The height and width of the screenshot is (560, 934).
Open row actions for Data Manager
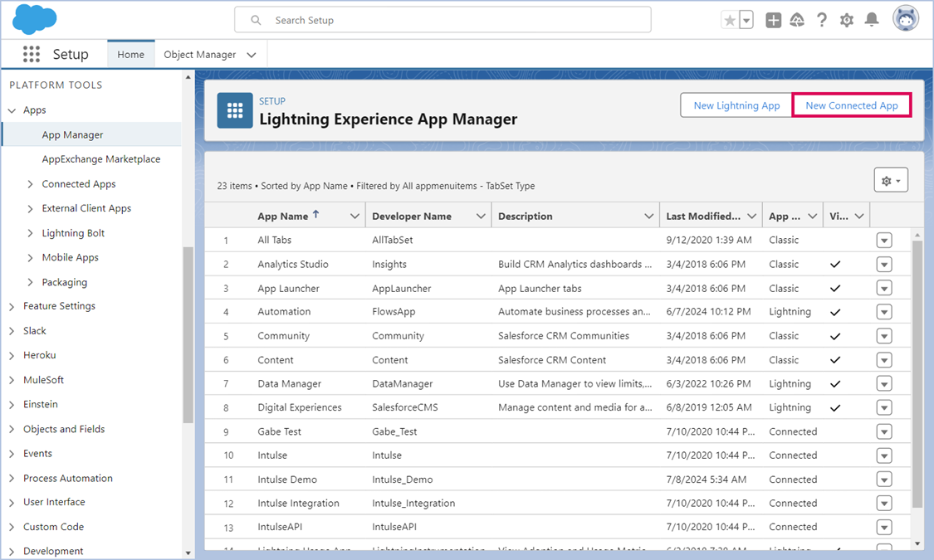click(x=884, y=384)
